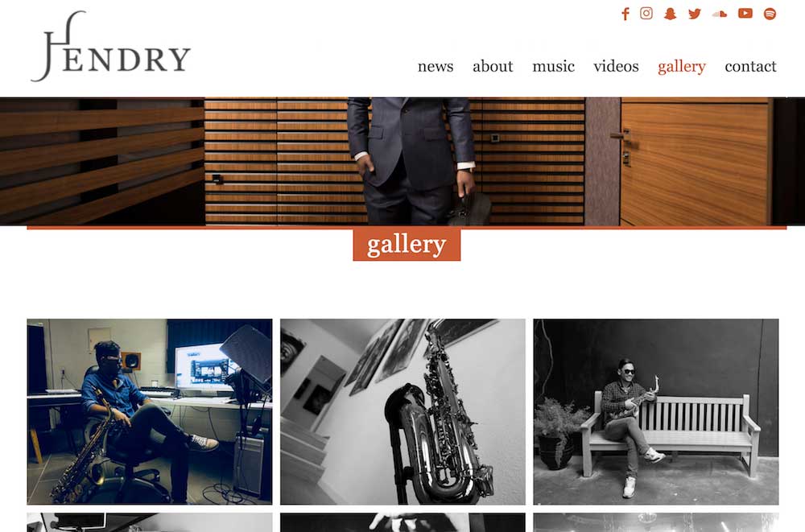The image size is (805, 532).
Task: Select the music menu item
Action: (x=554, y=66)
